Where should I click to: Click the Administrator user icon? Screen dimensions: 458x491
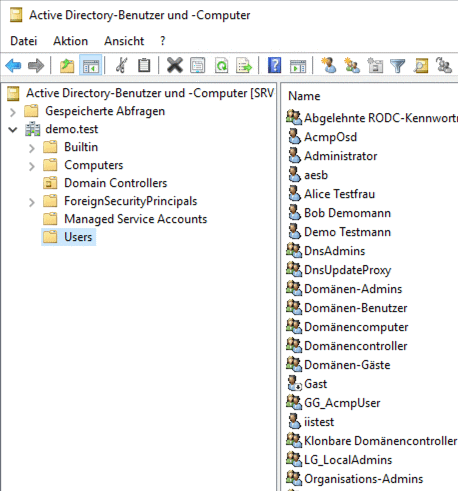tap(294, 156)
